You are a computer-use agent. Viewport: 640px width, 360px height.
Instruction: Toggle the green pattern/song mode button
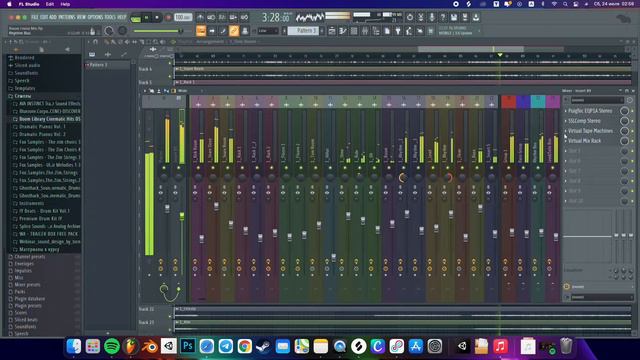[136, 18]
